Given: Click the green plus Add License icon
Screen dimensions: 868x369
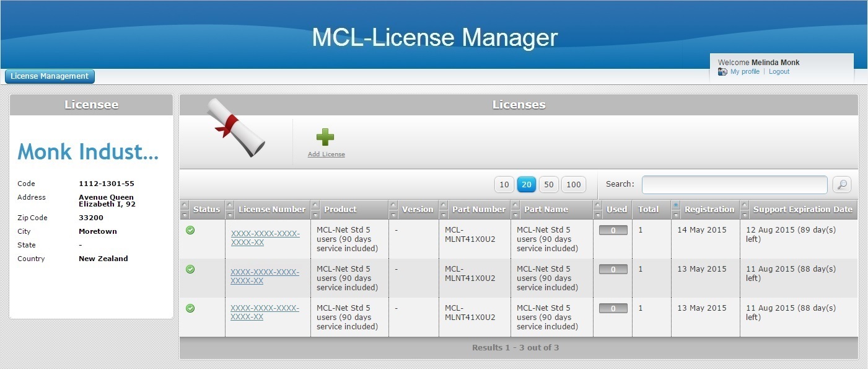Looking at the screenshot, I should coord(325,138).
